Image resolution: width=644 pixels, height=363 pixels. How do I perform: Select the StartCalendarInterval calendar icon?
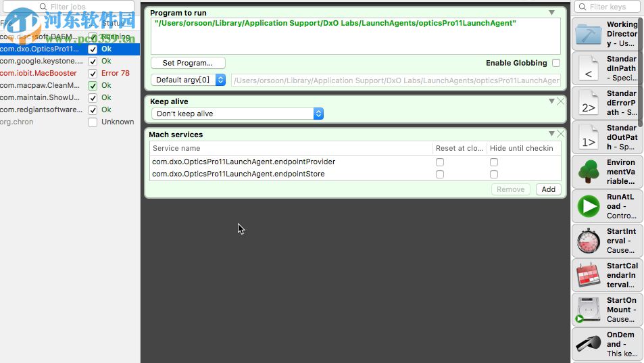point(589,275)
